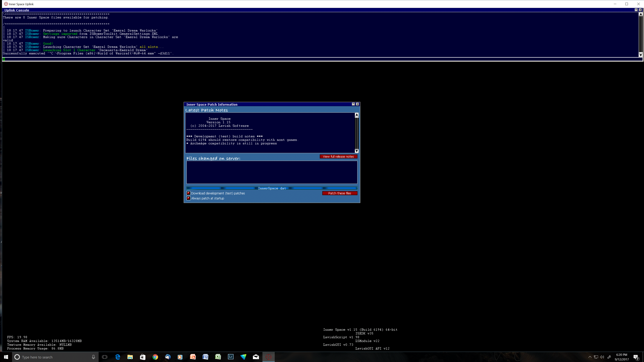Minimize the Uplink Console panel
The width and height of the screenshot is (644, 362).
tap(636, 10)
